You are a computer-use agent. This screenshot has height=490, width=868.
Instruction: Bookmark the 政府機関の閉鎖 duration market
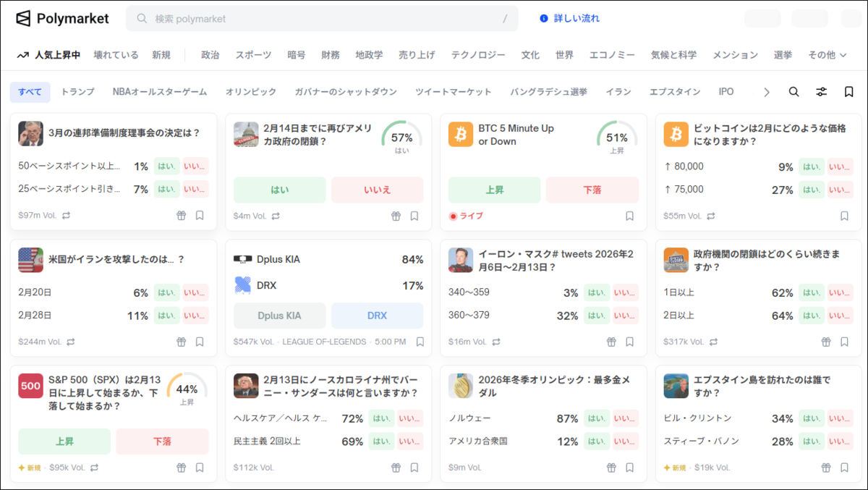[844, 342]
